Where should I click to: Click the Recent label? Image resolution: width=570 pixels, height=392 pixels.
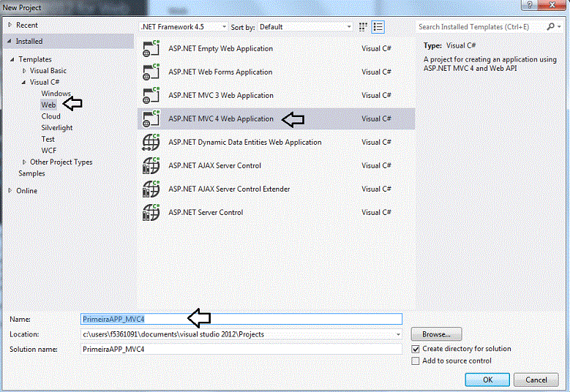[27, 25]
